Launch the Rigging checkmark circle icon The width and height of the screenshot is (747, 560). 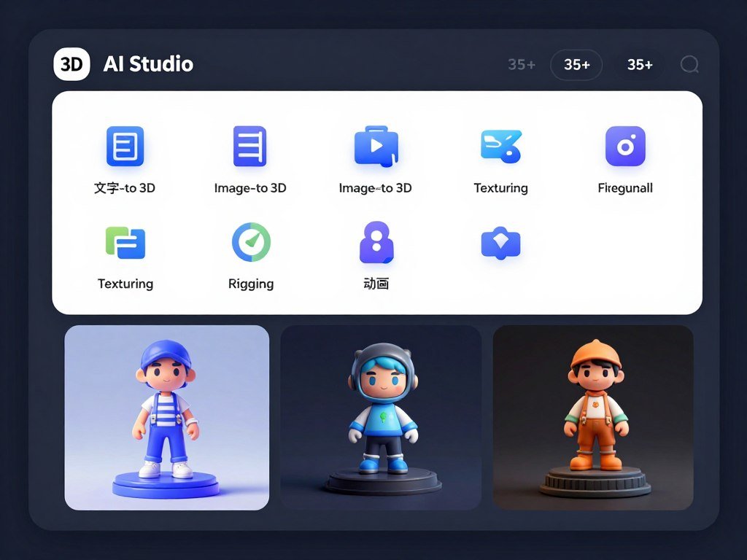251,242
